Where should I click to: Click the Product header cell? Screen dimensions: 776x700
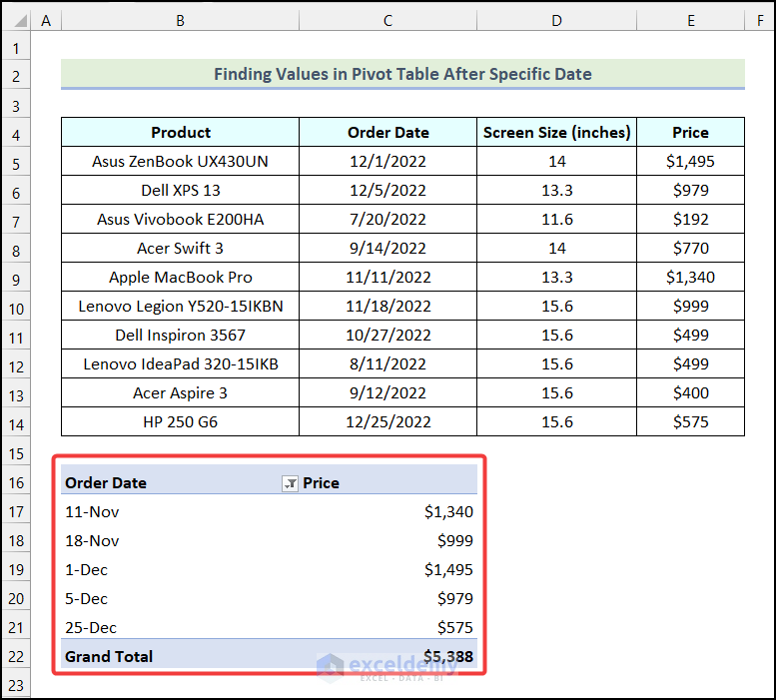181,133
